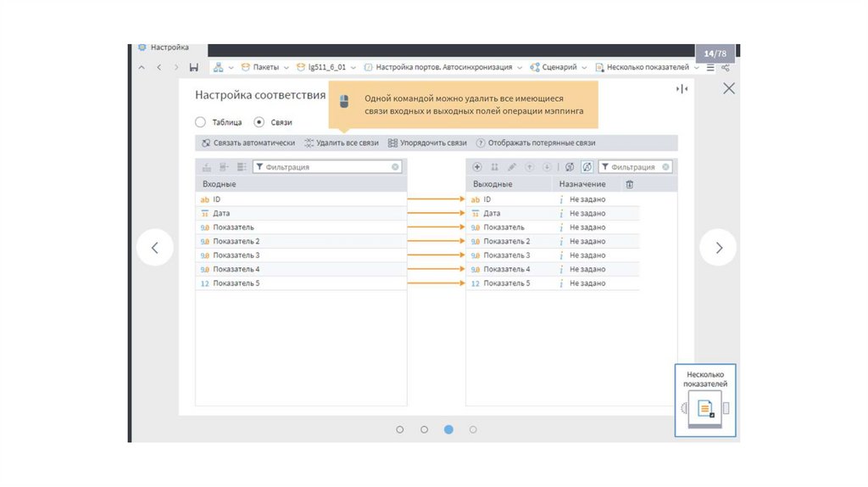
Task: Click the share icon at toolbar end
Action: click(726, 67)
